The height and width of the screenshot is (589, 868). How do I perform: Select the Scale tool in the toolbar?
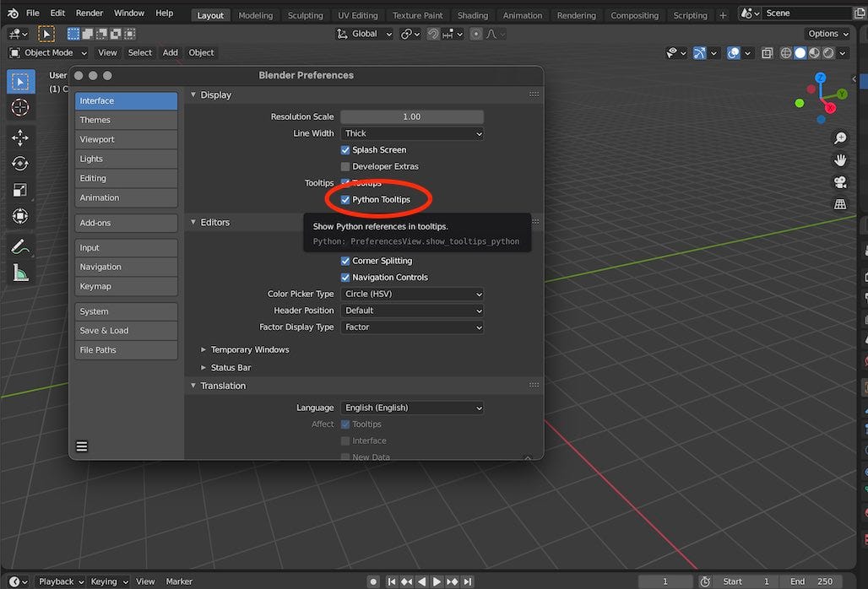click(20, 192)
